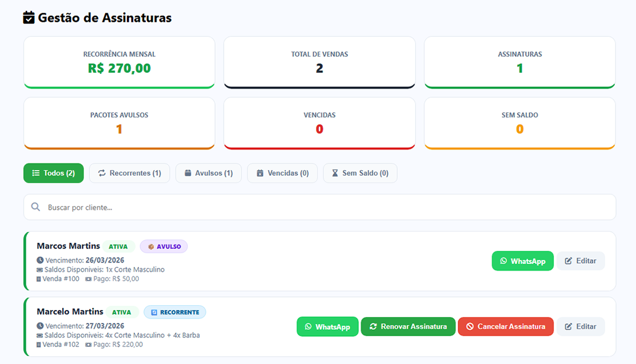This screenshot has height=364, width=636.
Task: Show only Avulsos (1) packages
Action: 208,173
